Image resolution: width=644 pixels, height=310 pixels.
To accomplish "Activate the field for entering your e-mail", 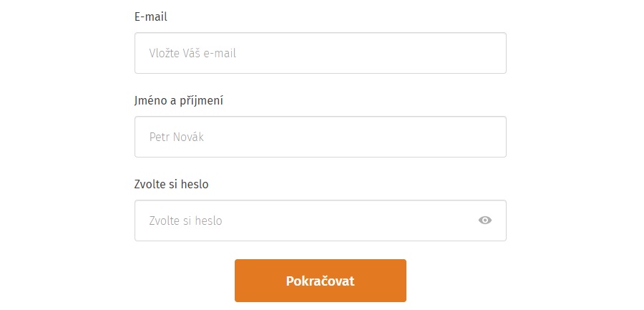I will click(321, 53).
